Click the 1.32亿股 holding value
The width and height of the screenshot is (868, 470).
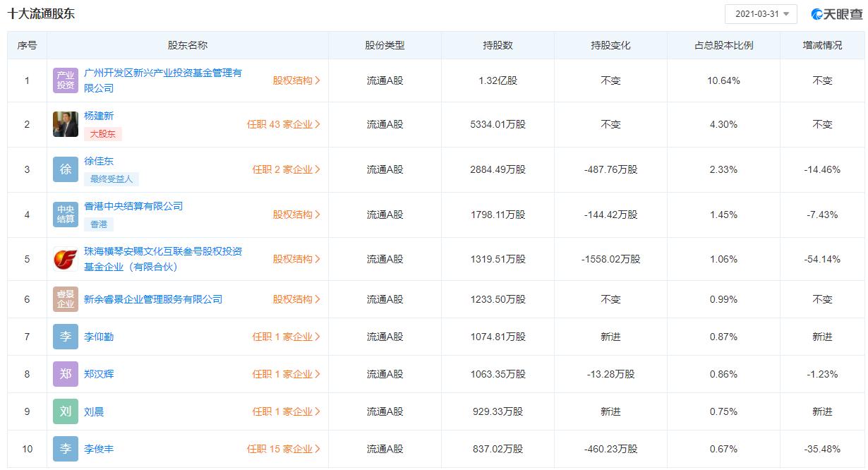coord(498,80)
